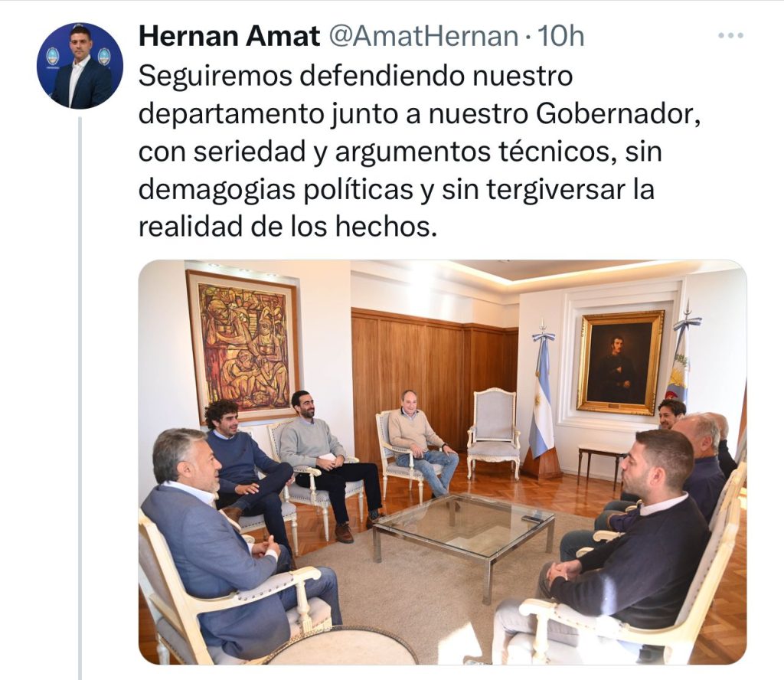Click the Hernan Amat display name

click(229, 36)
